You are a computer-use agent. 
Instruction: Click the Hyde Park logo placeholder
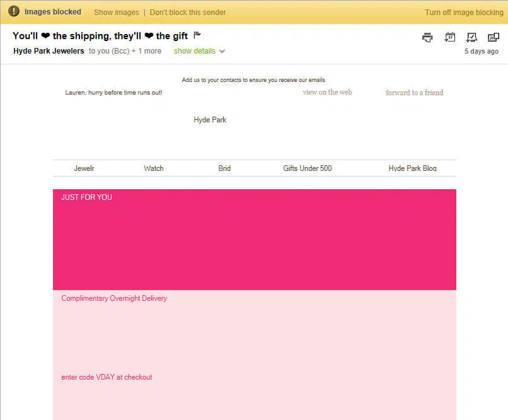(210, 120)
